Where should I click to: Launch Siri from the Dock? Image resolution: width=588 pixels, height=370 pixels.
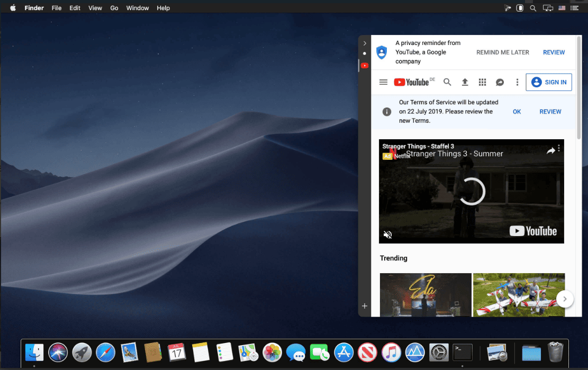[58, 353]
